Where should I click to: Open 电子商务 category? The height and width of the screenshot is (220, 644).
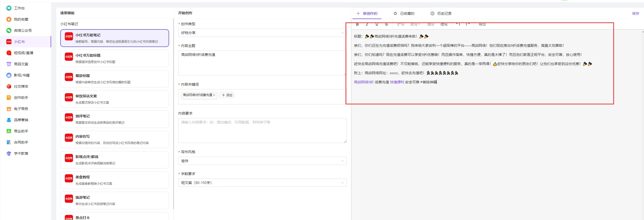click(x=21, y=109)
